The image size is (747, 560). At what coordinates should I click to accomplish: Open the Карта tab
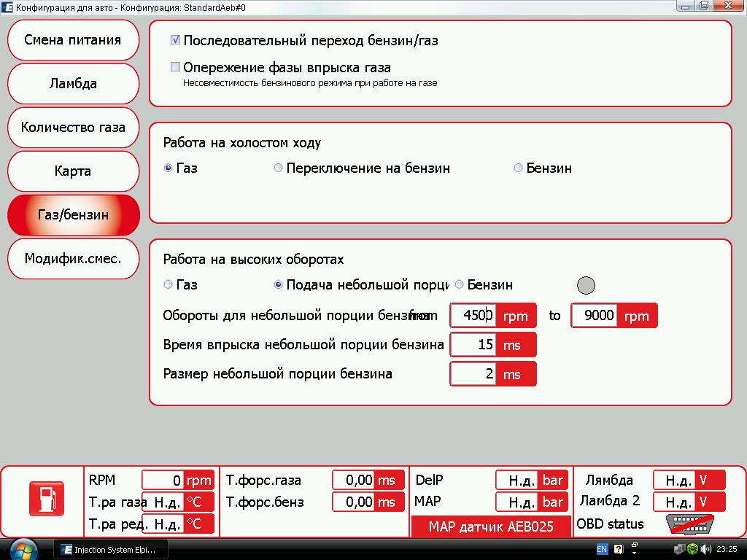pos(73,171)
